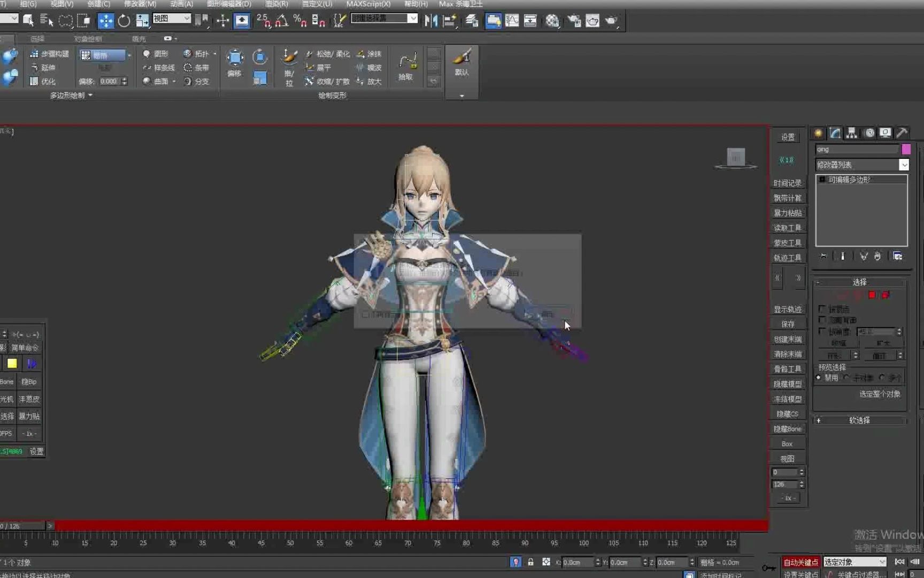924x578 pixels.
Task: Click the 隐藏Bone button
Action: point(787,429)
